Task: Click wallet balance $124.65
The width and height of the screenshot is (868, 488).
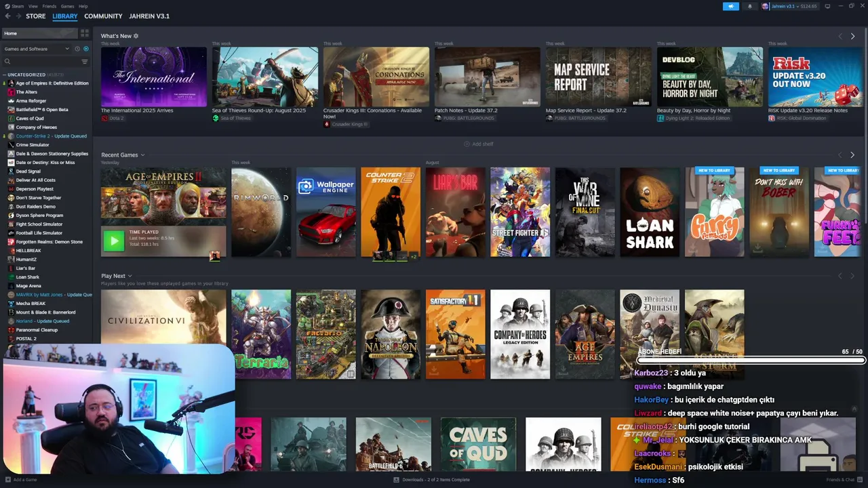Action: tap(810, 6)
